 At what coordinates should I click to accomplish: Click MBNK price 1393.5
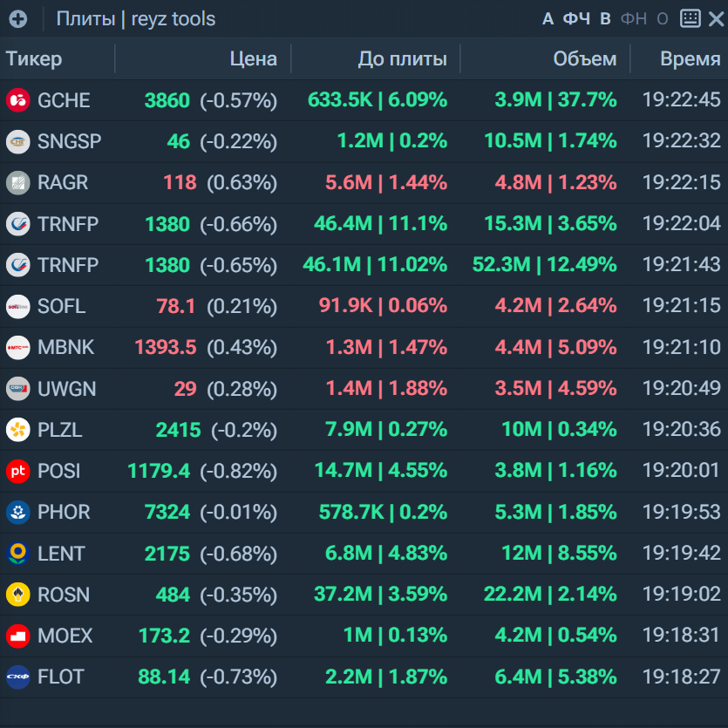click(x=166, y=347)
